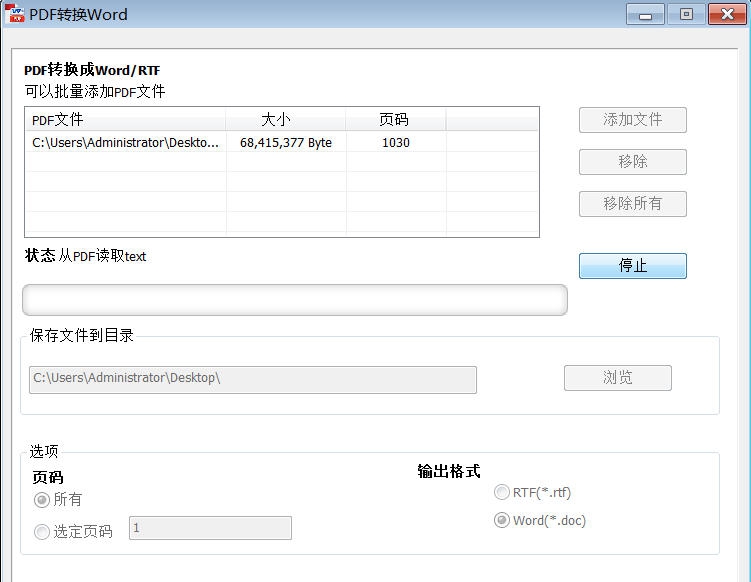Click the PDF转换Word app icon in title bar

click(15, 13)
